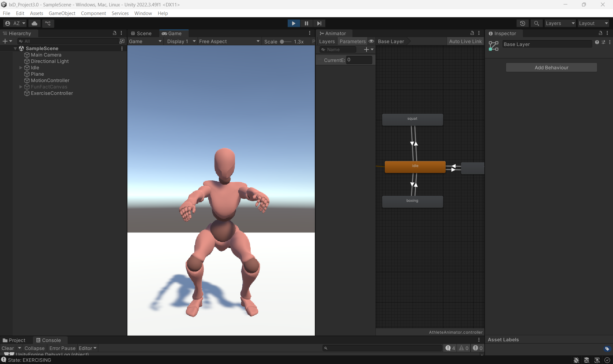Open the Layers dropdown in toolbar
The width and height of the screenshot is (613, 364).
pyautogui.click(x=560, y=23)
